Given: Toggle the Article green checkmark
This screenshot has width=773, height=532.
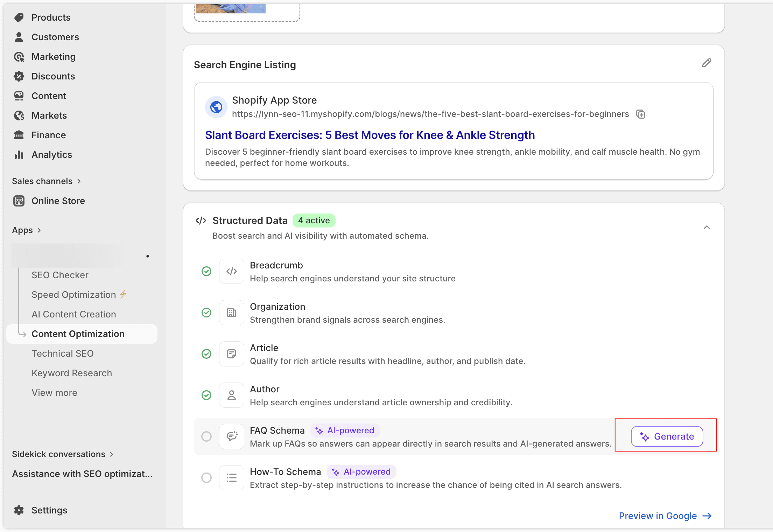Looking at the screenshot, I should tap(206, 354).
